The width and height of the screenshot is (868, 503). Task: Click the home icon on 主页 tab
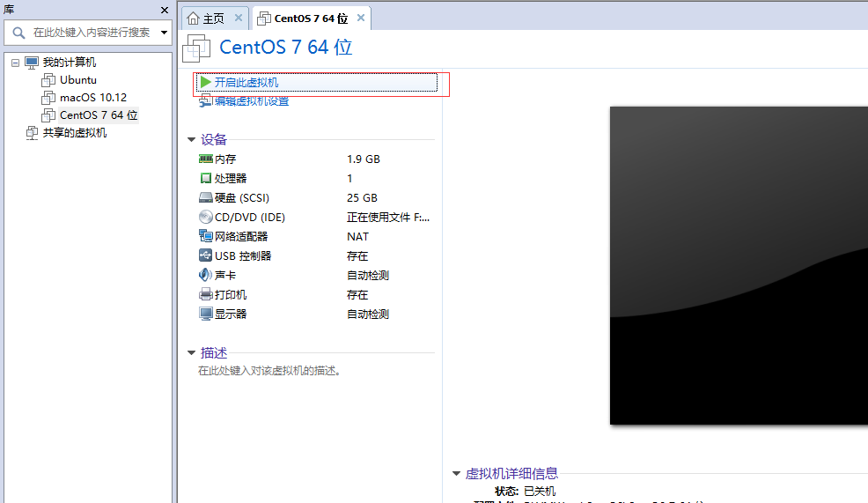coord(193,18)
